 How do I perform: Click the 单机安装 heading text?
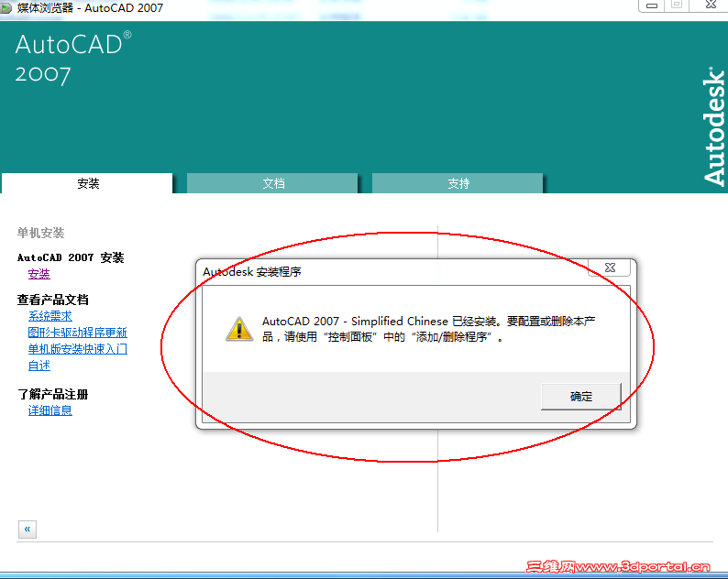(x=41, y=233)
